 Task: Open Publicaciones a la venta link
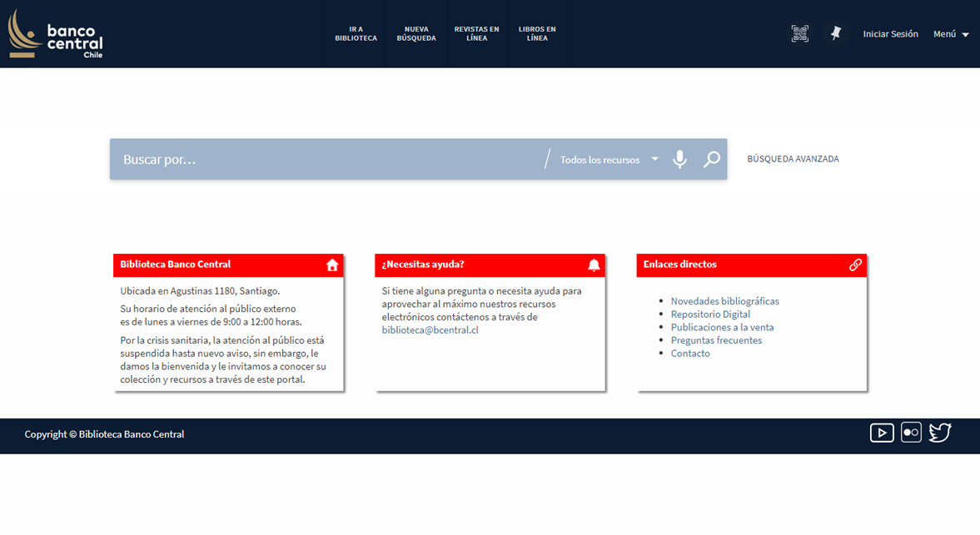click(722, 327)
